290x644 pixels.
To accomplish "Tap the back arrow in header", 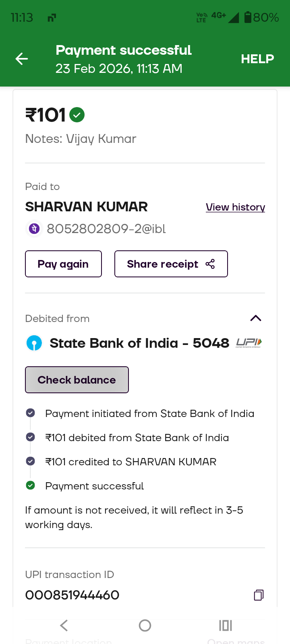I will (x=22, y=59).
